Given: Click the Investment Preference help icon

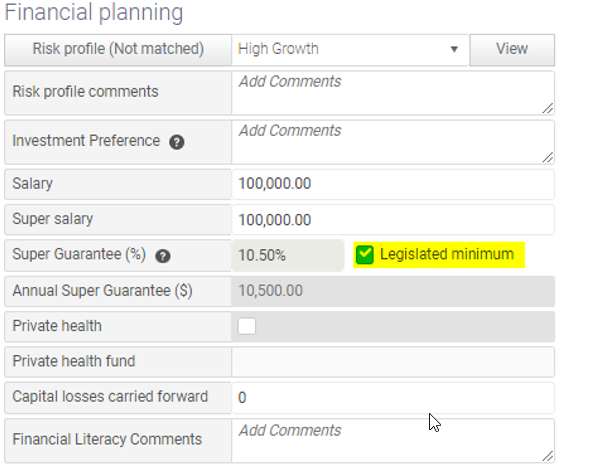Looking at the screenshot, I should (177, 142).
